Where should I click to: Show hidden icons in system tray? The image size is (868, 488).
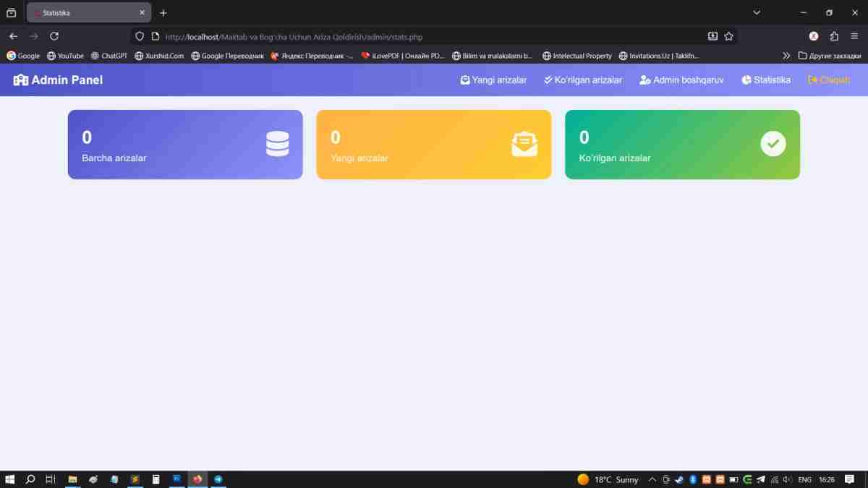click(x=652, y=479)
